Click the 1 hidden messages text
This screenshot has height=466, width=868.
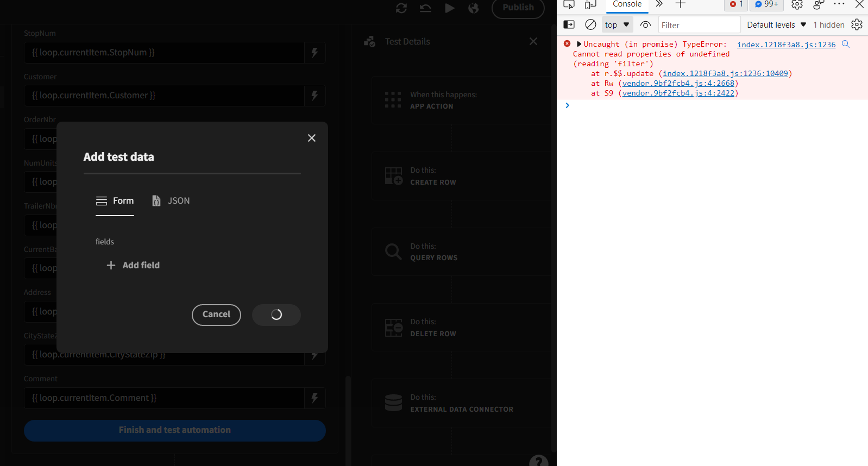[829, 25]
